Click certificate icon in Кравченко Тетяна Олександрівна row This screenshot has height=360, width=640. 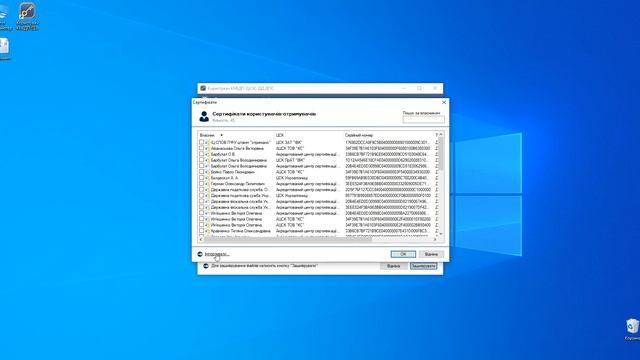click(207, 231)
